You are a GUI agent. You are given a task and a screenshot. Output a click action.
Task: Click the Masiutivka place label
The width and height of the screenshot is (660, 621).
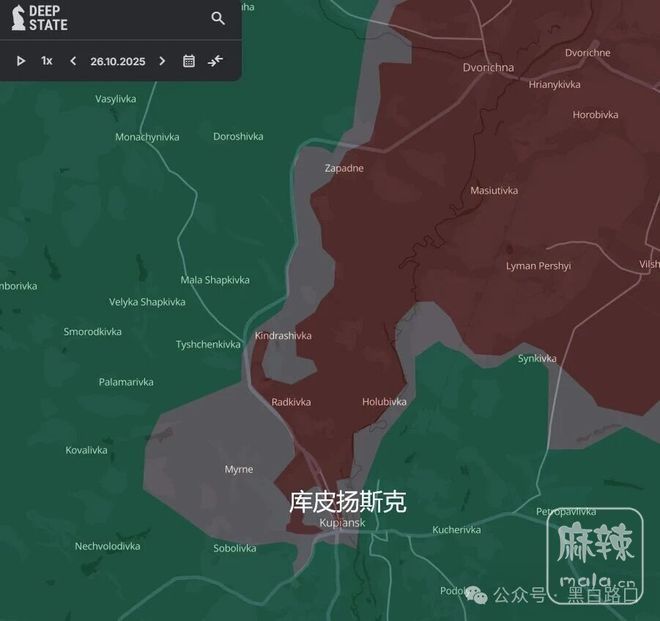[x=494, y=190]
